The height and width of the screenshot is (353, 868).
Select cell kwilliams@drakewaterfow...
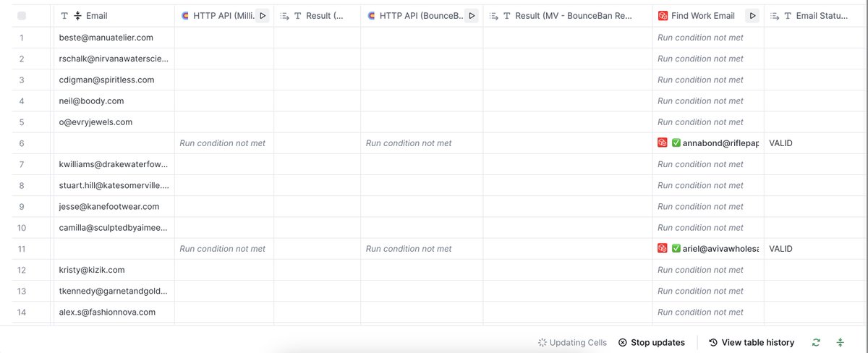click(x=114, y=164)
